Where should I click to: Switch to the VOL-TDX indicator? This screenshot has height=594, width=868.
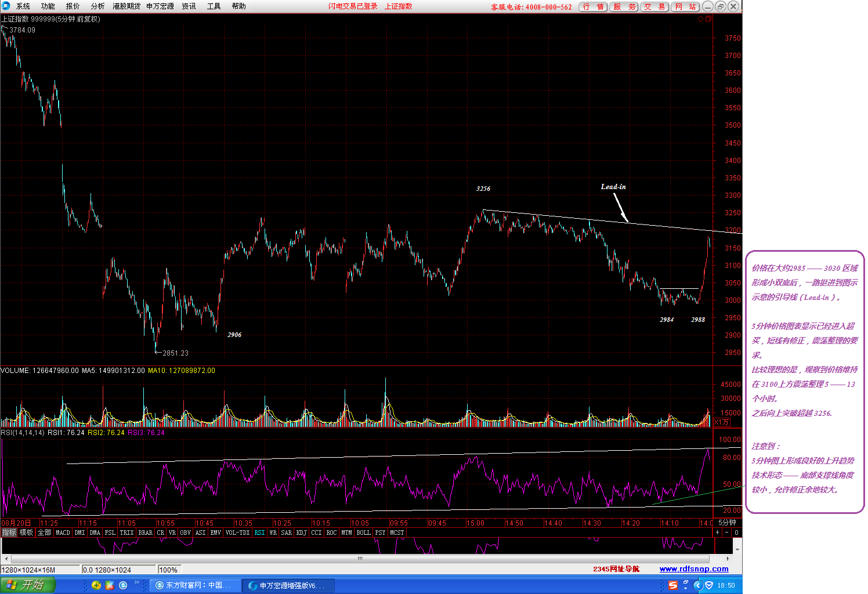click(x=238, y=533)
